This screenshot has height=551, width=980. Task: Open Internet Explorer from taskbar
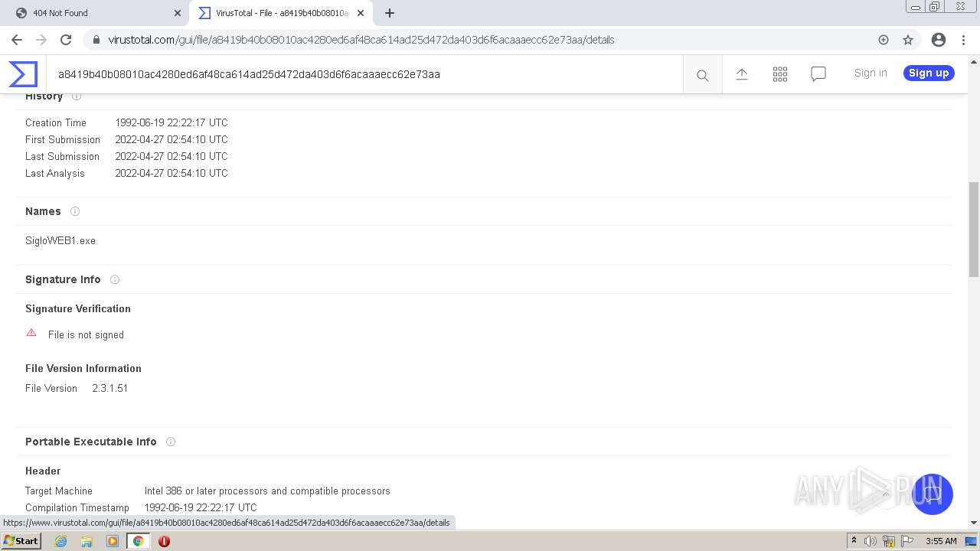[x=60, y=541]
